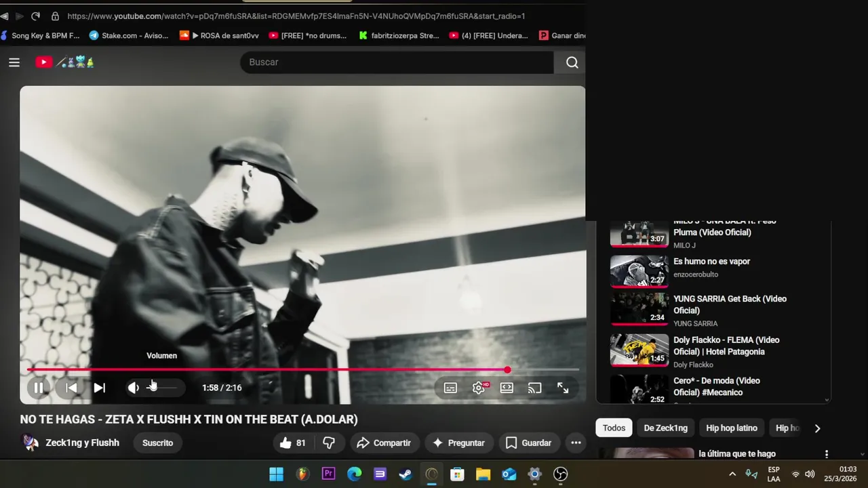Open the Wi-Fi network tray icon
Screen dimensions: 868x488
[x=795, y=474]
